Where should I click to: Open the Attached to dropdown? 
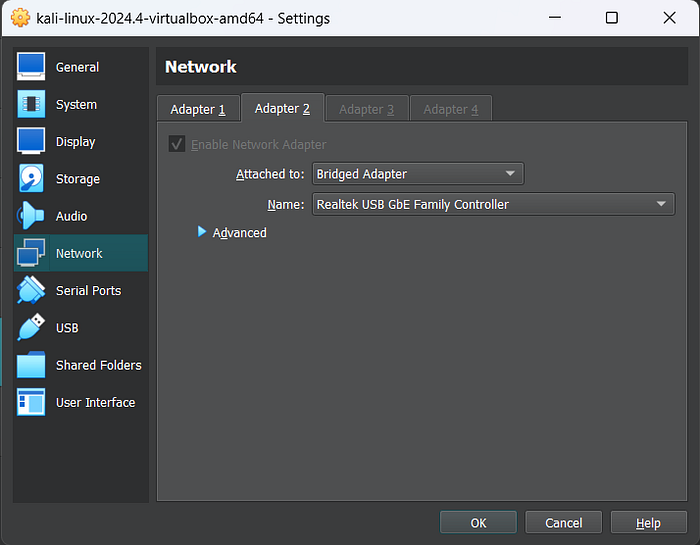point(418,174)
